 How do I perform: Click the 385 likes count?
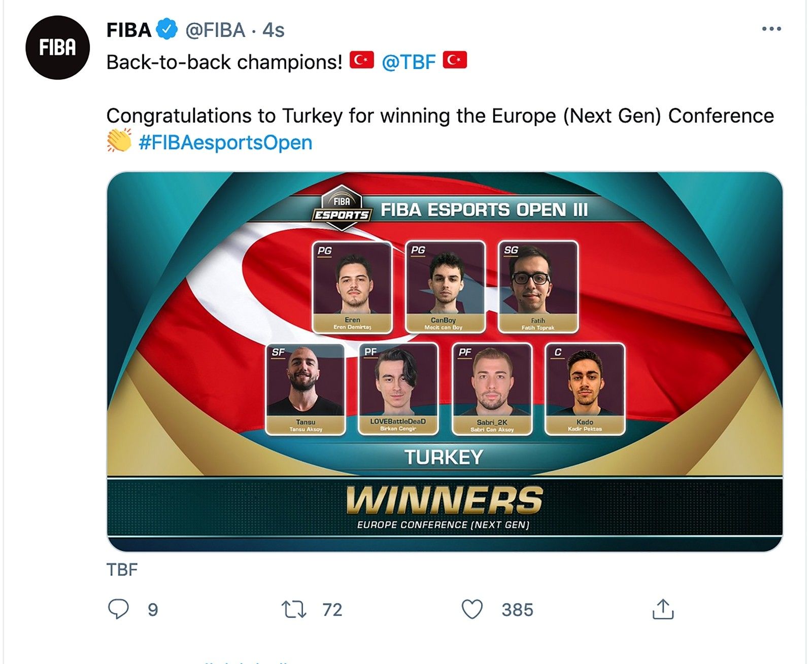(517, 610)
